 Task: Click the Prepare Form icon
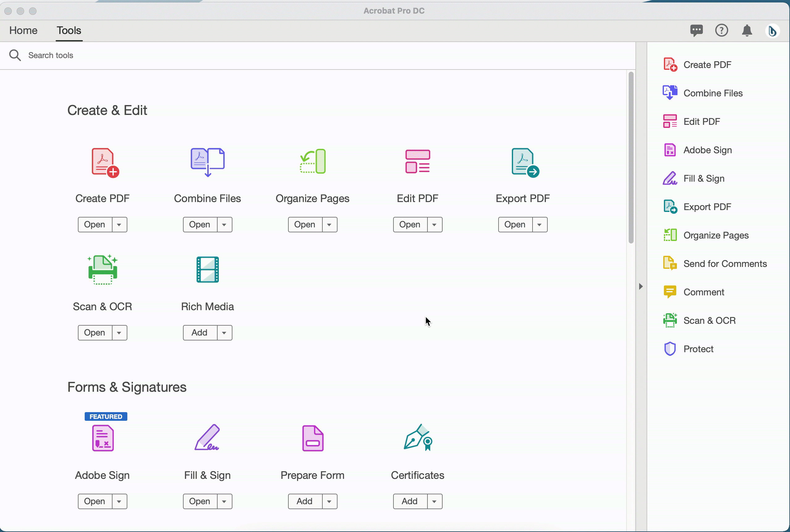[312, 438]
